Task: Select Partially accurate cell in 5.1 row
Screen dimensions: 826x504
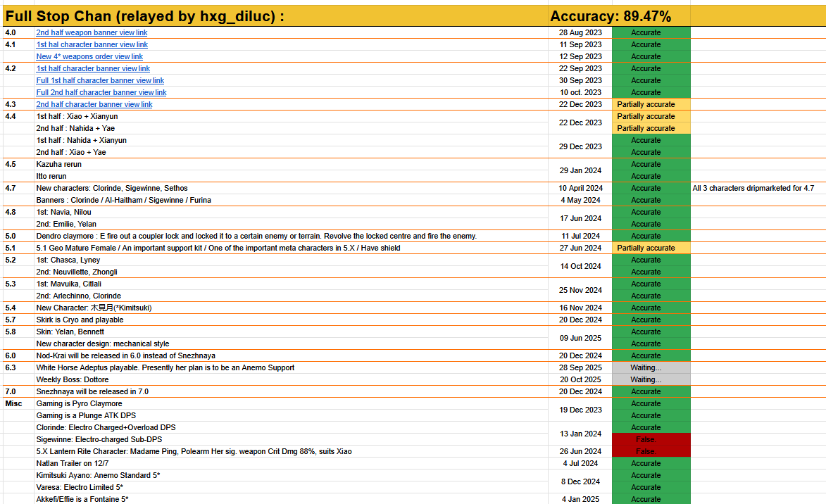Action: click(651, 248)
